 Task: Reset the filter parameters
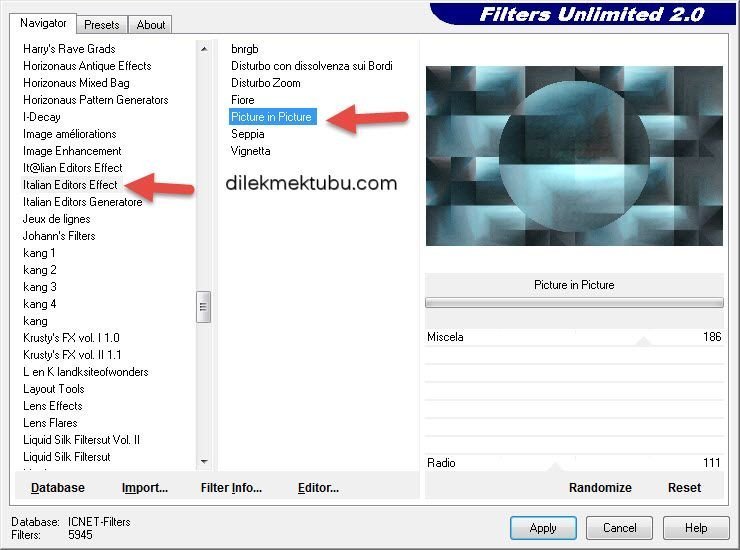(x=684, y=488)
